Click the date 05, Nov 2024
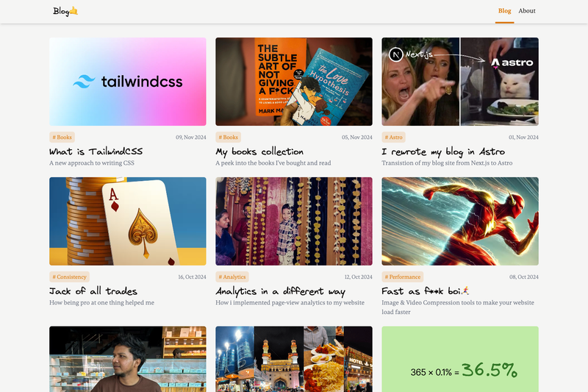Screen dimensions: 588x392 click(x=357, y=138)
